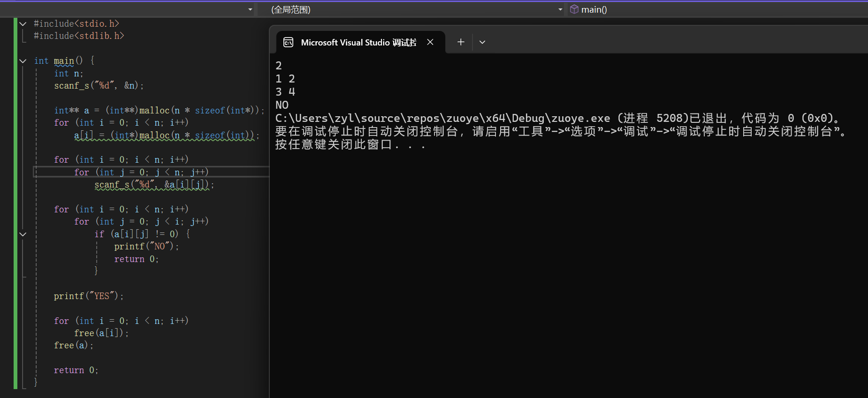The height and width of the screenshot is (398, 868).
Task: Click the scanf_s("%d", &n); line
Action: [x=99, y=85]
